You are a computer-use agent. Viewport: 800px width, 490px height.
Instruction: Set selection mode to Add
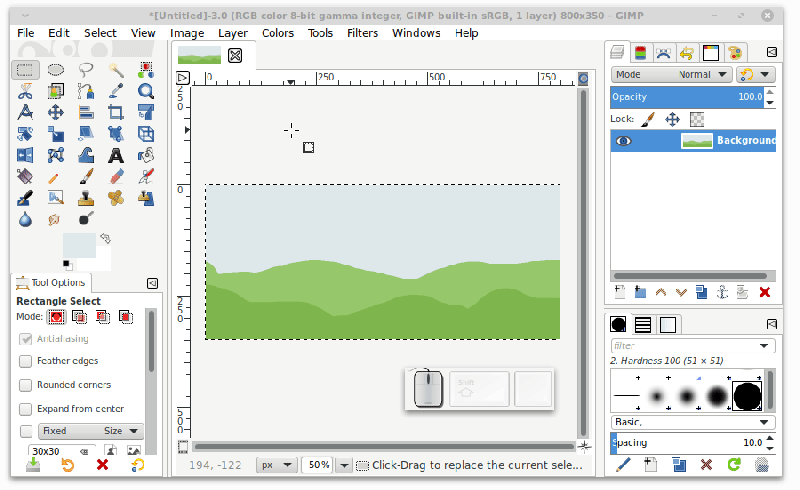click(79, 317)
